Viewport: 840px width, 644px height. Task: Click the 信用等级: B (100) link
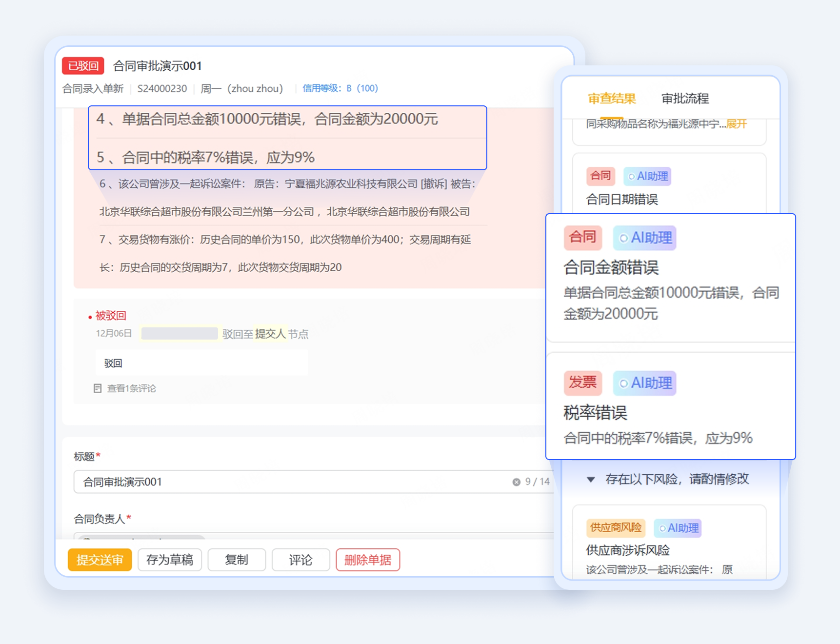(340, 88)
